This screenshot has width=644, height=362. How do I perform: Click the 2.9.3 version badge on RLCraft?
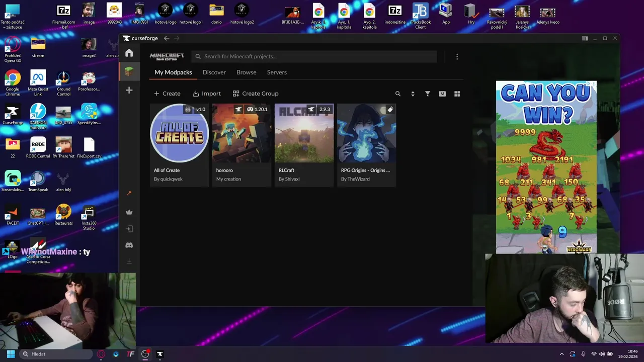[319, 109]
